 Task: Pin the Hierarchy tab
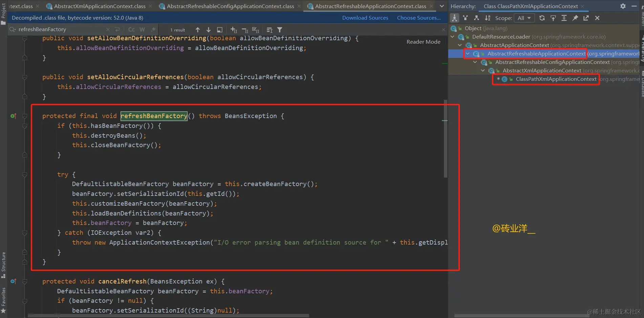click(575, 18)
